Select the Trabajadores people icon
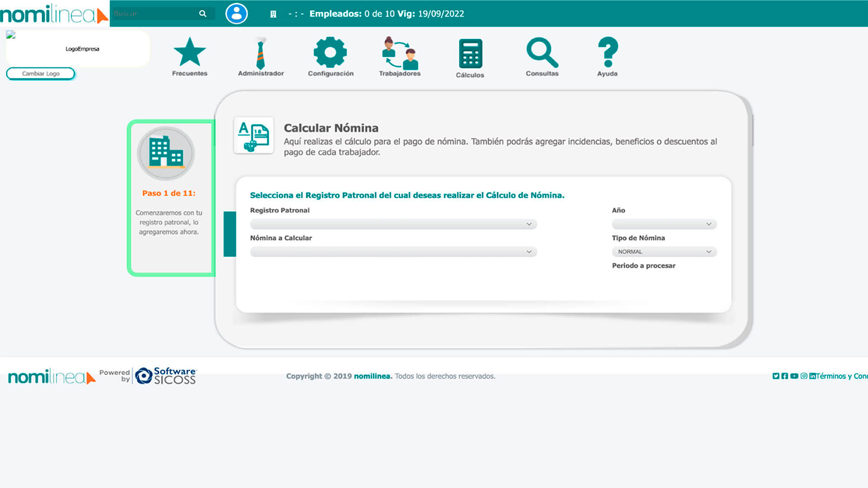The width and height of the screenshot is (868, 488). pyautogui.click(x=400, y=53)
